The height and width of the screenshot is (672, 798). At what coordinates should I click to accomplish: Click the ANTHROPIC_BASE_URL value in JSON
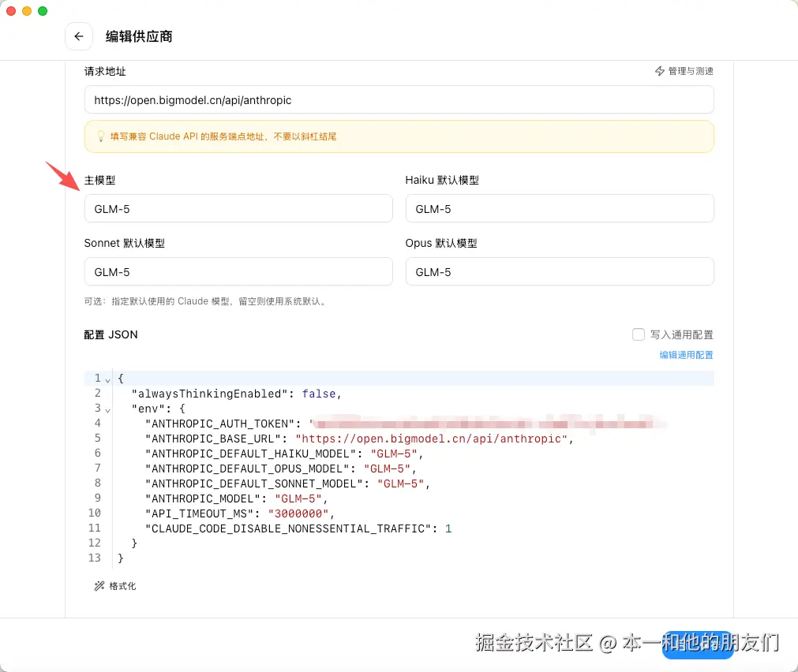(431, 439)
